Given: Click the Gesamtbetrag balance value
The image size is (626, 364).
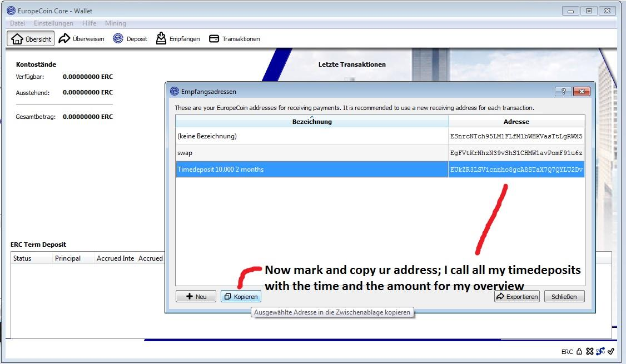Looking at the screenshot, I should [88, 117].
